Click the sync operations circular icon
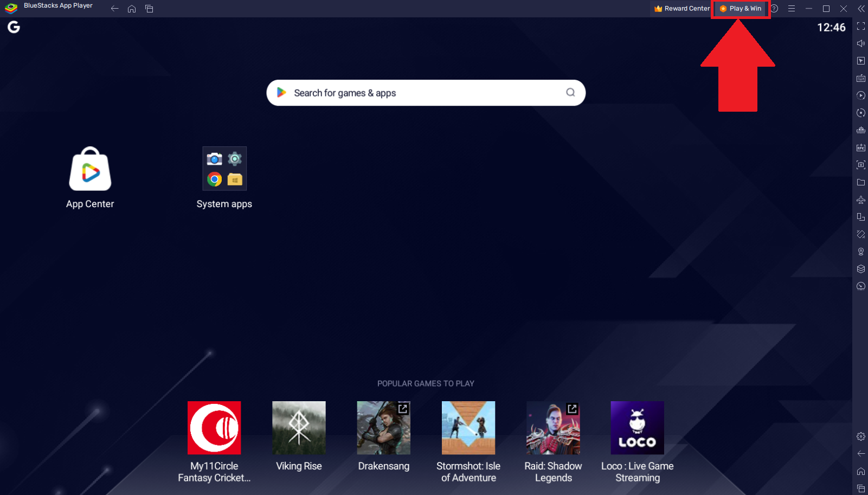 pos(861,113)
